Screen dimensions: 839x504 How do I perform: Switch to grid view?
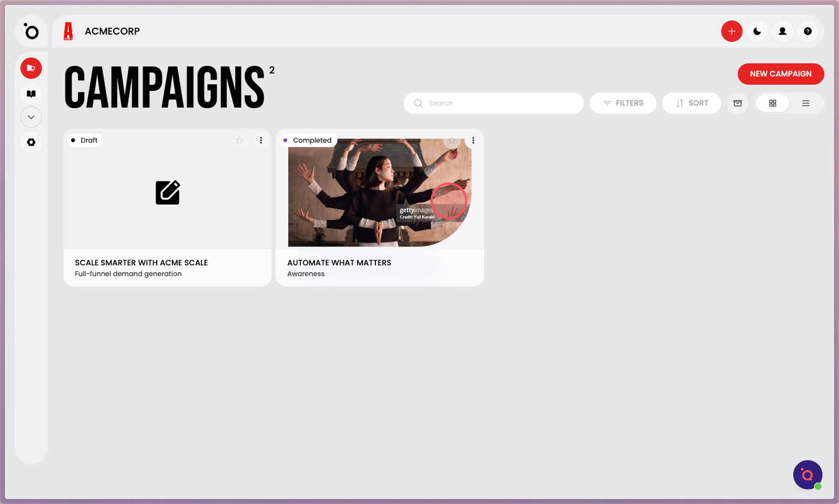click(772, 103)
